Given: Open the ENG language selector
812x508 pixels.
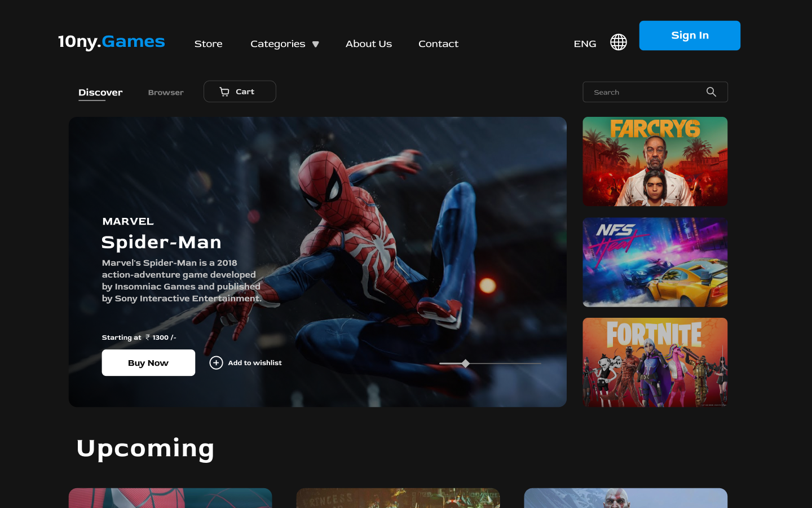Looking at the screenshot, I should tap(585, 44).
